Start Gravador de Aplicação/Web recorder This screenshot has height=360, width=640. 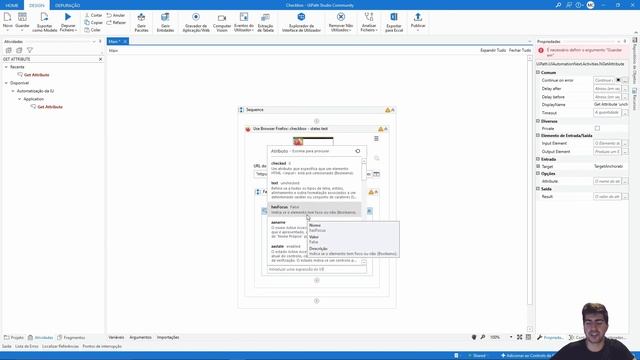[196, 22]
